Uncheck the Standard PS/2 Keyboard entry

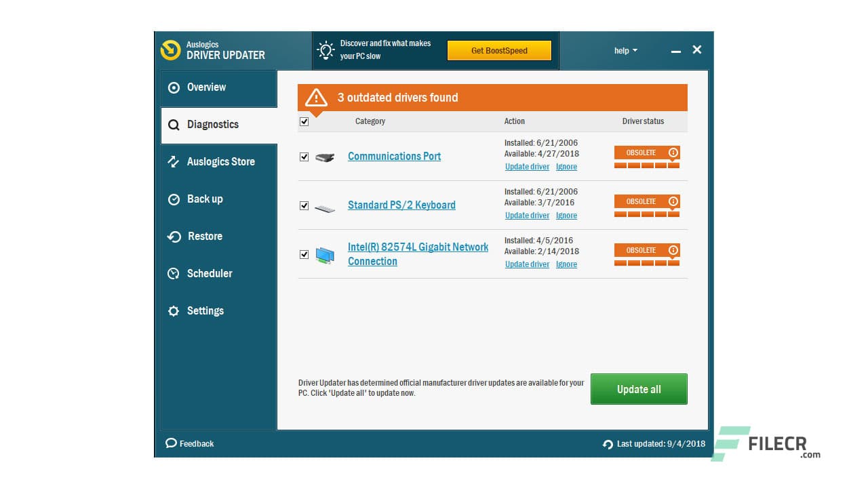pyautogui.click(x=304, y=205)
